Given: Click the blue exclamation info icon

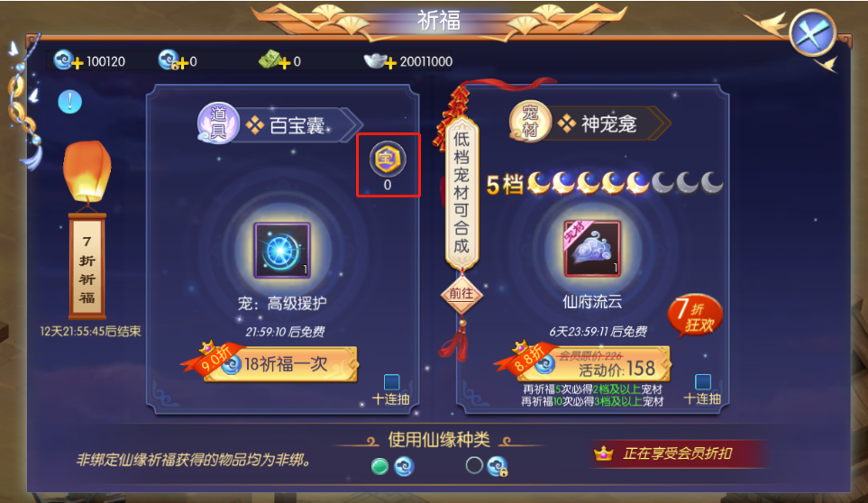Looking at the screenshot, I should (69, 102).
